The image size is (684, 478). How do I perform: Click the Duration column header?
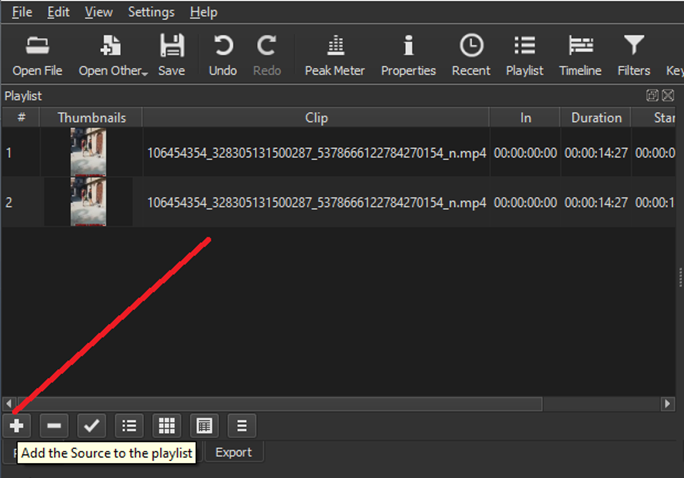tap(596, 118)
